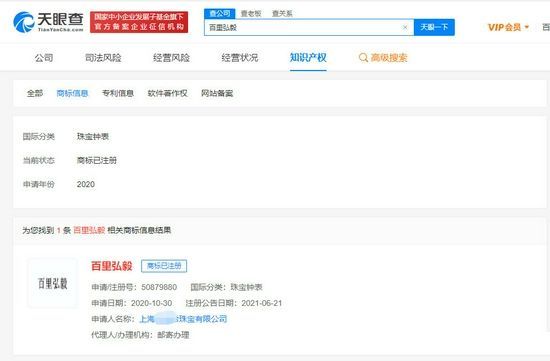Click the highlighted 百里弘毅 keyword in results summary
Screen dimensions: 550x361
click(x=89, y=230)
